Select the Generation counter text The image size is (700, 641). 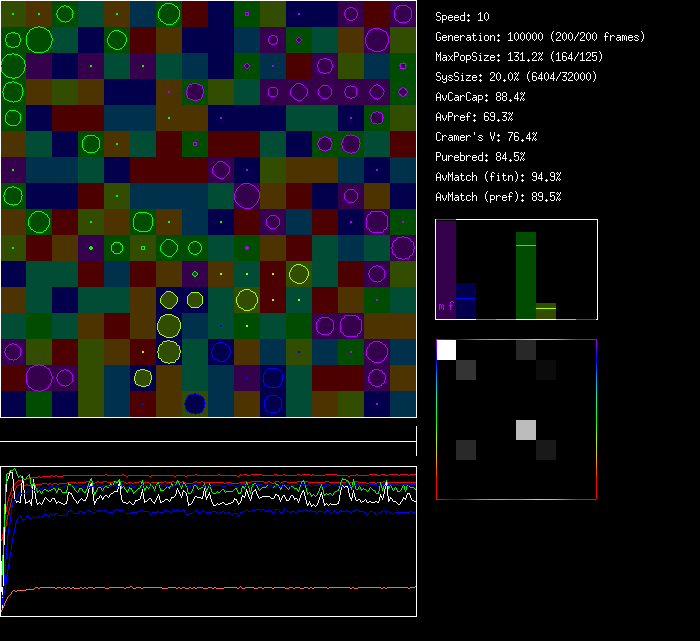(x=540, y=37)
